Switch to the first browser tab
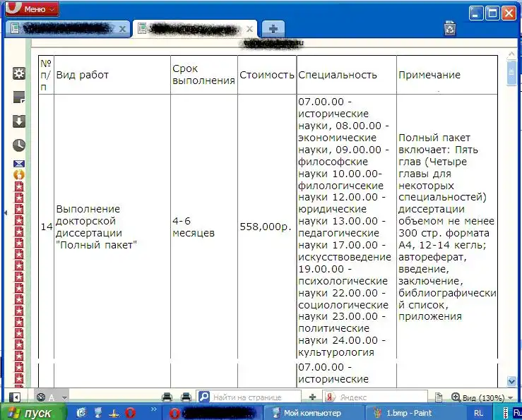 [x=64, y=29]
